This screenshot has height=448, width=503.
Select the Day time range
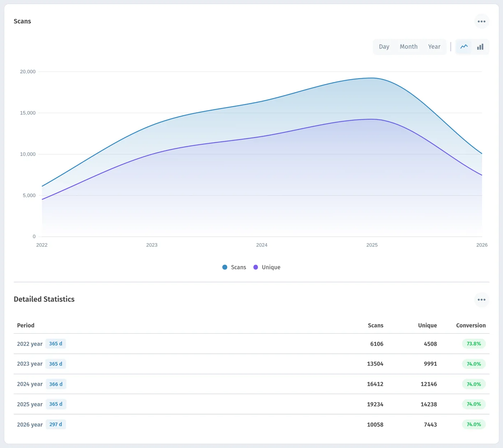tap(384, 47)
